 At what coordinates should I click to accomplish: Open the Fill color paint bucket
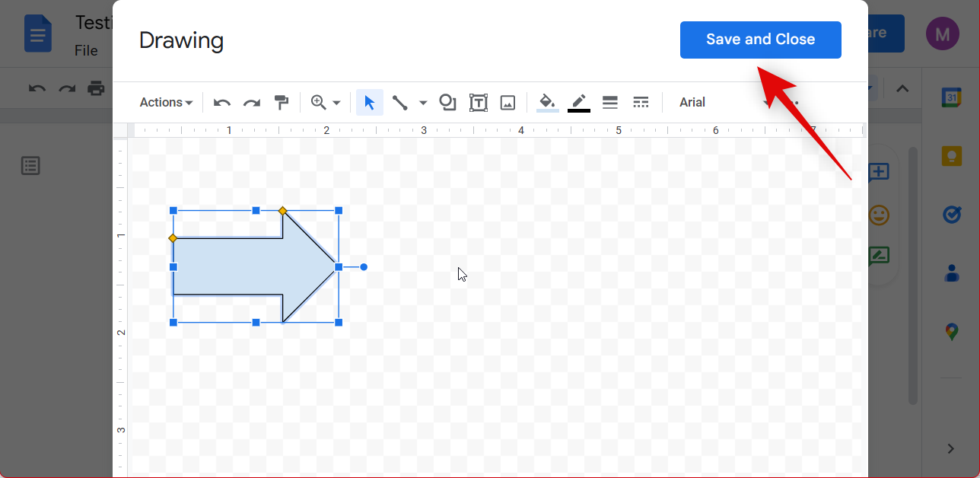(x=547, y=103)
